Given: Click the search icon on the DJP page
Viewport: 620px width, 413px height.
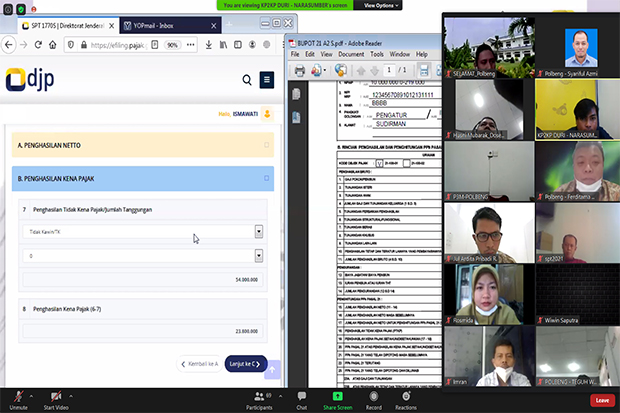Looking at the screenshot, I should pos(247,80).
